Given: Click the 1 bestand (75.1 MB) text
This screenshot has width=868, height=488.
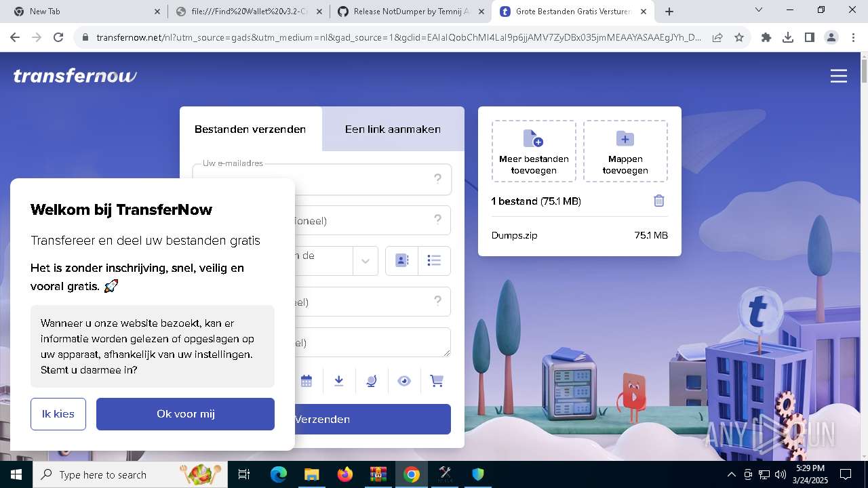Looking at the screenshot, I should tap(536, 201).
